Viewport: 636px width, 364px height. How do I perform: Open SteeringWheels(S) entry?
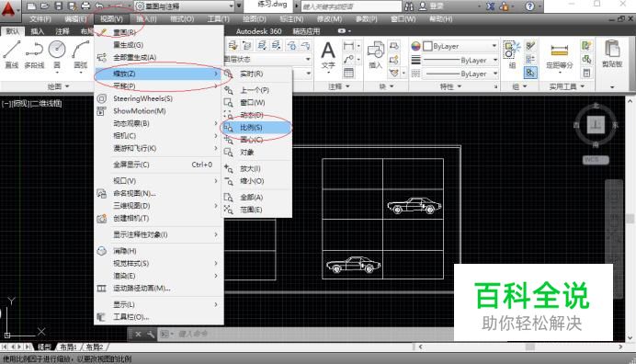tap(159, 98)
